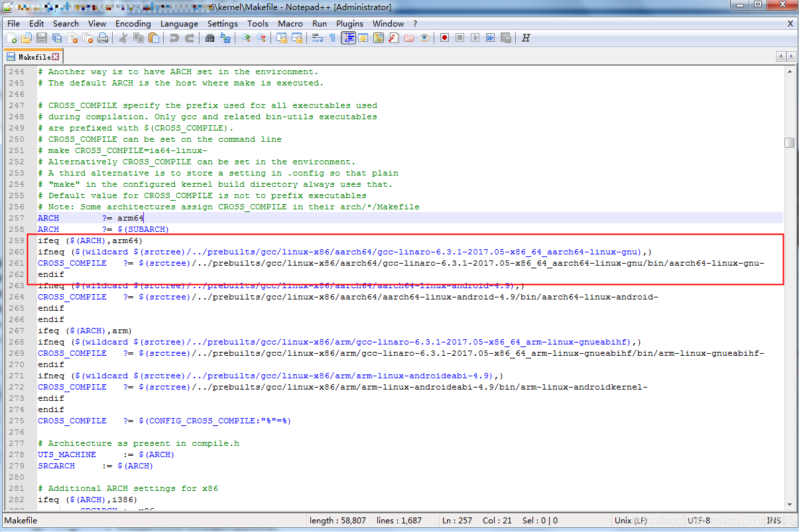Zoom in using the toolbar magnifier
799x532 pixels.
(246, 38)
